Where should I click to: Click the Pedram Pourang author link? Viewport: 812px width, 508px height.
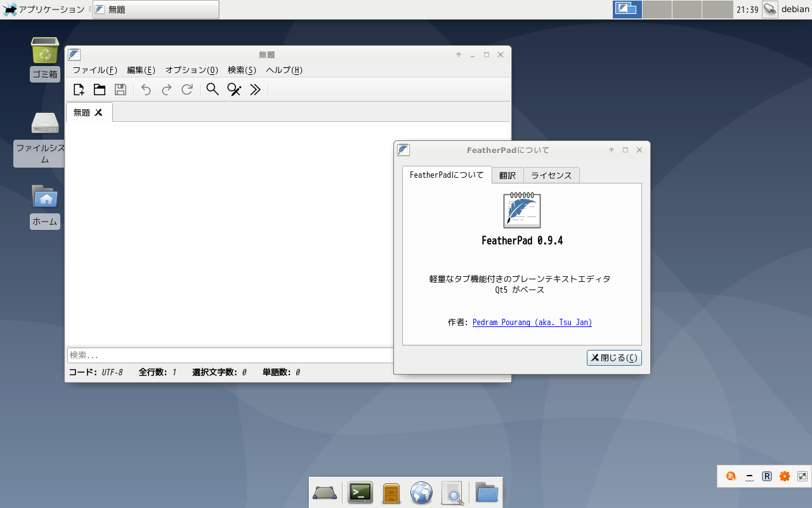pyautogui.click(x=532, y=322)
